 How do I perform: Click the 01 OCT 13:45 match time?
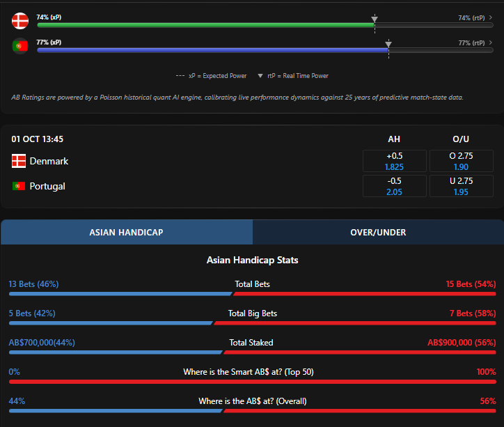(38, 139)
